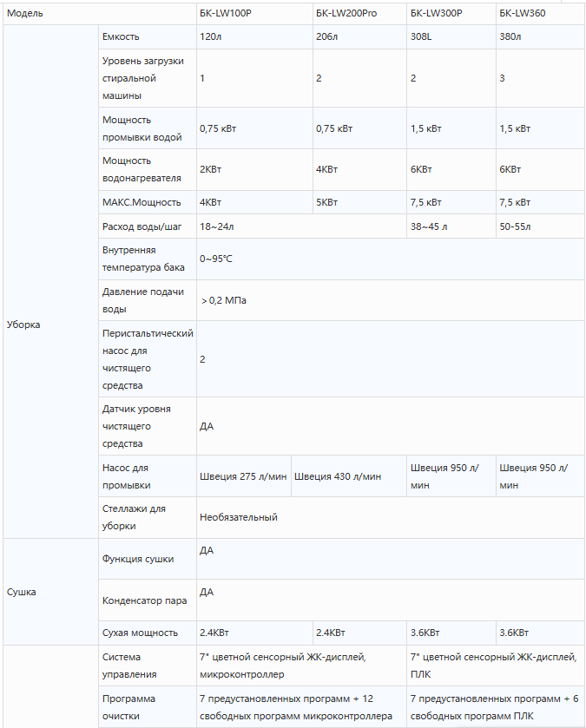Click the Модель header cell
This screenshot has height=728, width=586.
pos(100,14)
